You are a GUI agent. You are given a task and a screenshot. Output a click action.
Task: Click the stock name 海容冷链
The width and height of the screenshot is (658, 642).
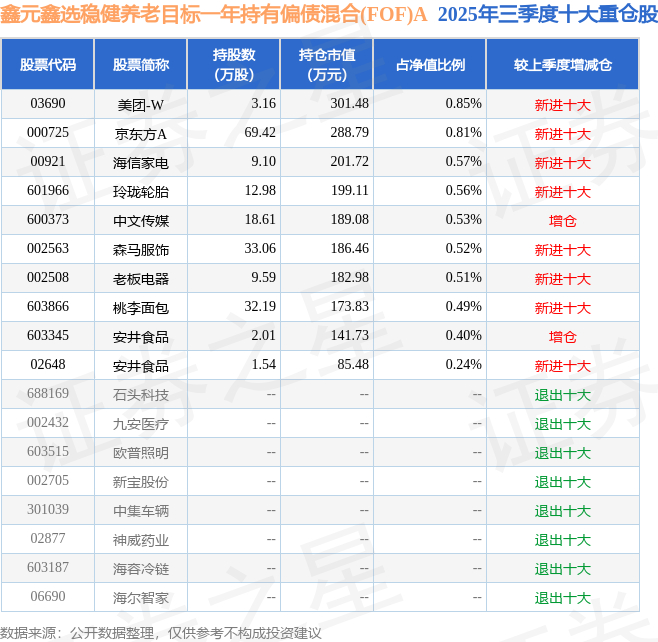[141, 568]
